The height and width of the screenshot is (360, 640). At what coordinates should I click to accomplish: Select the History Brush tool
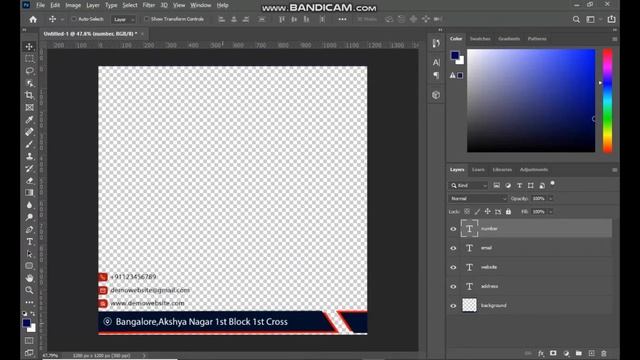tap(29, 168)
